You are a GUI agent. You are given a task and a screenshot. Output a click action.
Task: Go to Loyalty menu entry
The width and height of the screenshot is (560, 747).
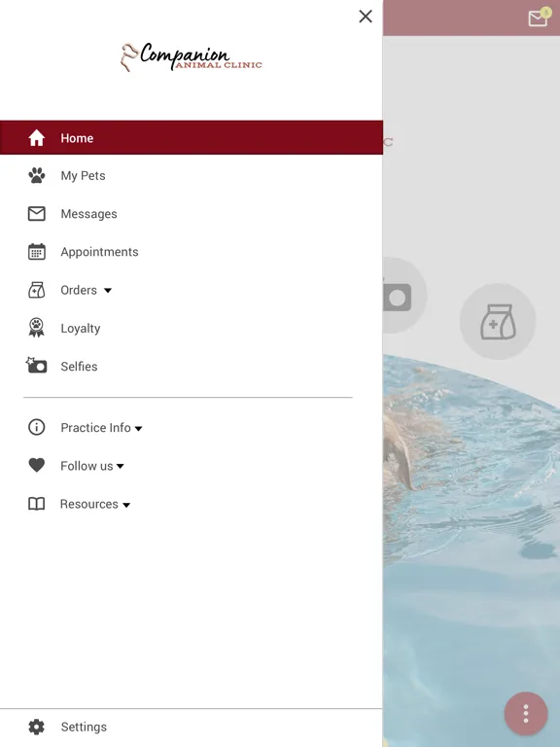(192, 328)
